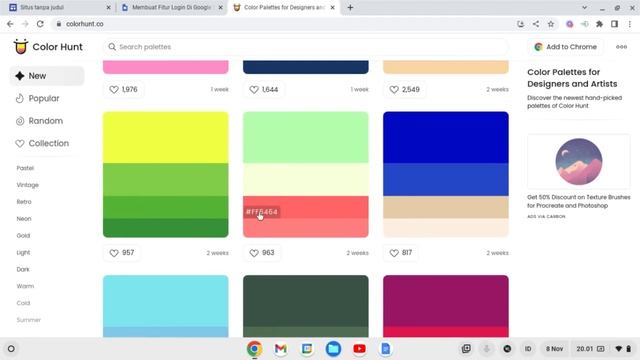Copy the peach swatch at top row

[446, 67]
